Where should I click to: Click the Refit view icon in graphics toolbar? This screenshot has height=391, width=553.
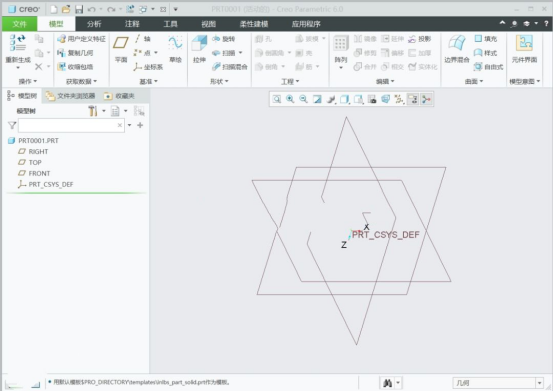click(277, 99)
